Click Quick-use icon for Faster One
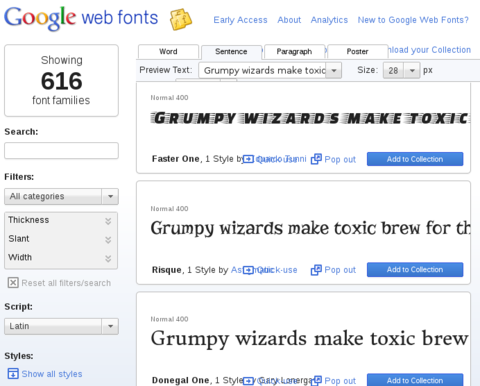The image size is (480, 386). pos(248,159)
